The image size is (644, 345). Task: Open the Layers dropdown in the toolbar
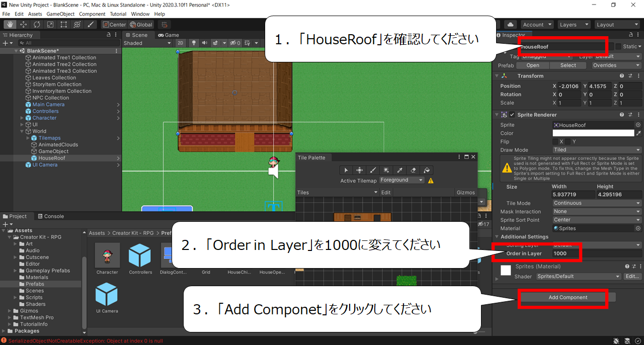[574, 25]
